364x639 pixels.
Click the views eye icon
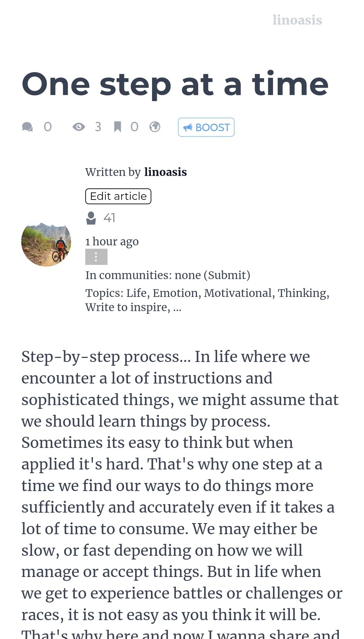point(79,127)
